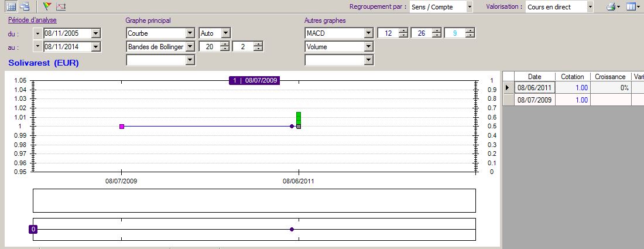Click the 'Cotation' column header
This screenshot has height=249, width=644.
pyautogui.click(x=572, y=77)
